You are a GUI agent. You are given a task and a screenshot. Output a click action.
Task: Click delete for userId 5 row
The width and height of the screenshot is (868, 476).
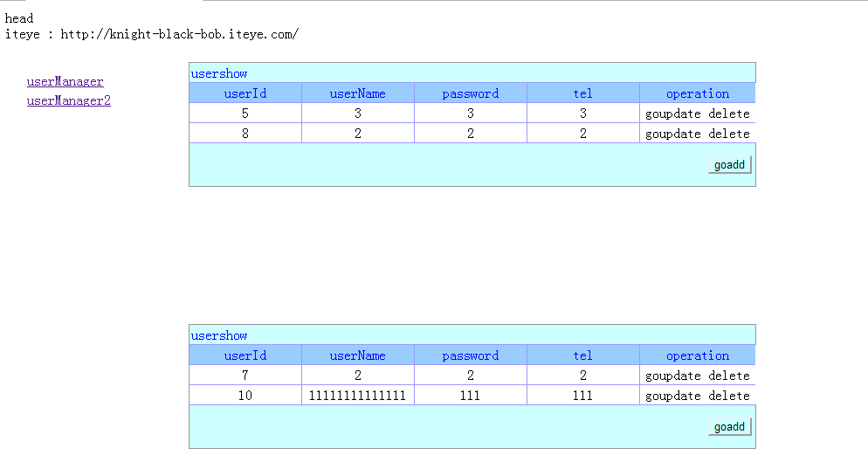coord(729,114)
